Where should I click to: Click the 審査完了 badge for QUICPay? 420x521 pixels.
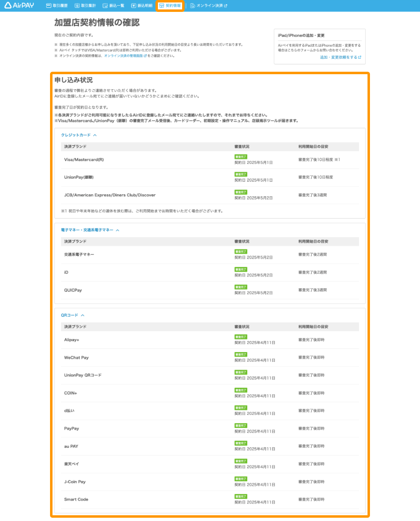241,287
